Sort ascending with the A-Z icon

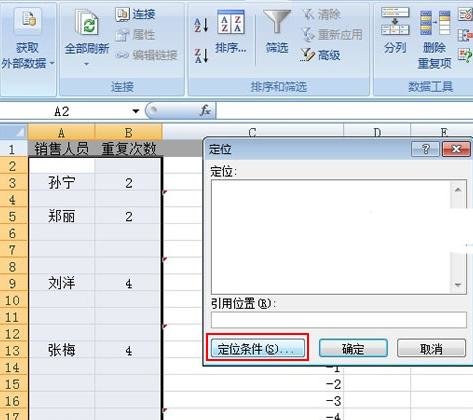click(201, 25)
